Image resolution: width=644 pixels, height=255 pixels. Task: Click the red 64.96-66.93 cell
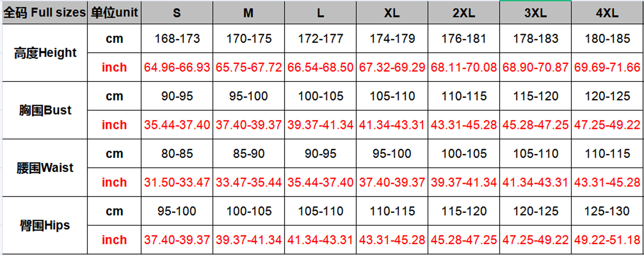[x=177, y=67]
